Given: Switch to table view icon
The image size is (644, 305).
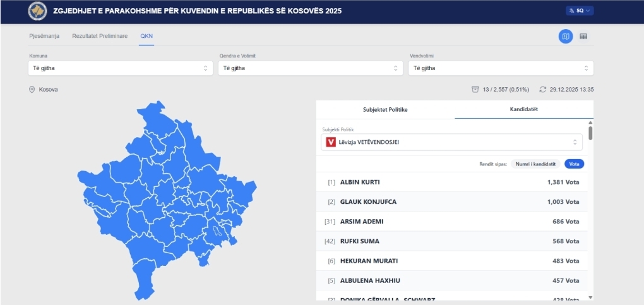Looking at the screenshot, I should click(x=583, y=37).
